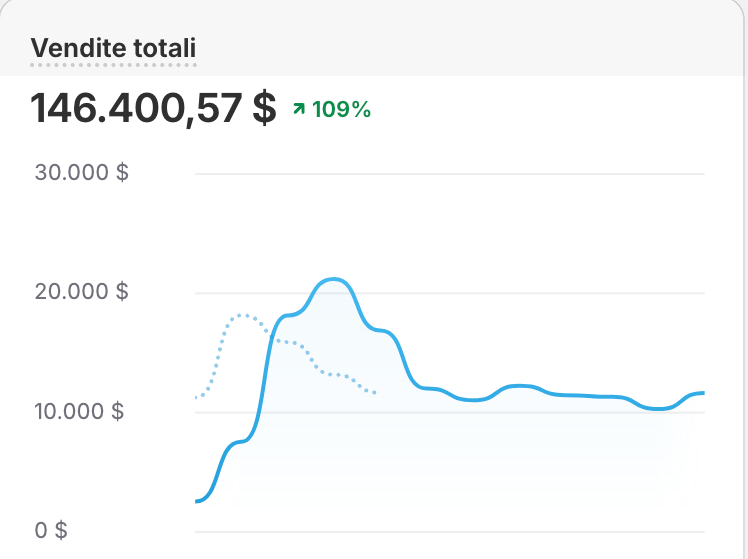Image resolution: width=748 pixels, height=559 pixels.
Task: Click the left starting point of solid line
Action: click(197, 501)
